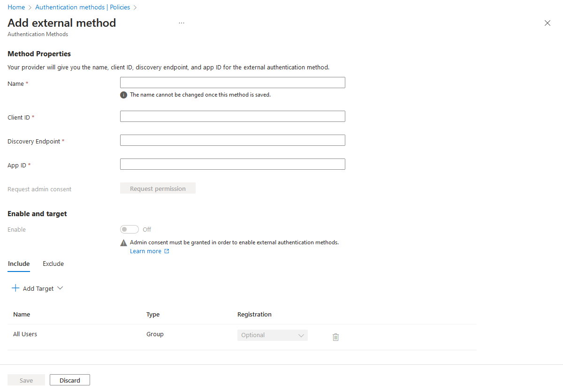Save the external method
Screen dimensions: 563x392
pos(26,380)
